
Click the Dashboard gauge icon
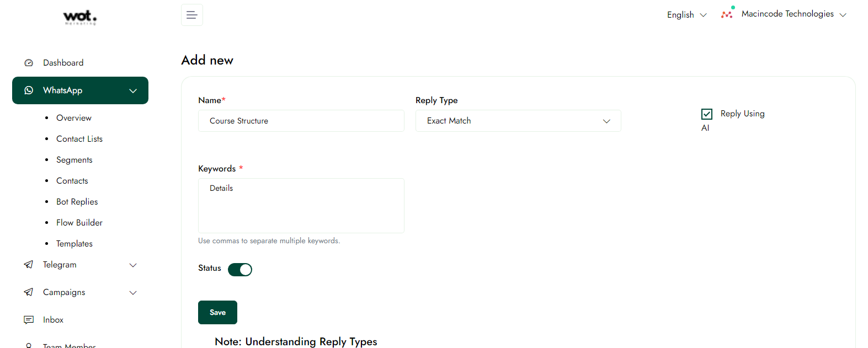coord(29,63)
